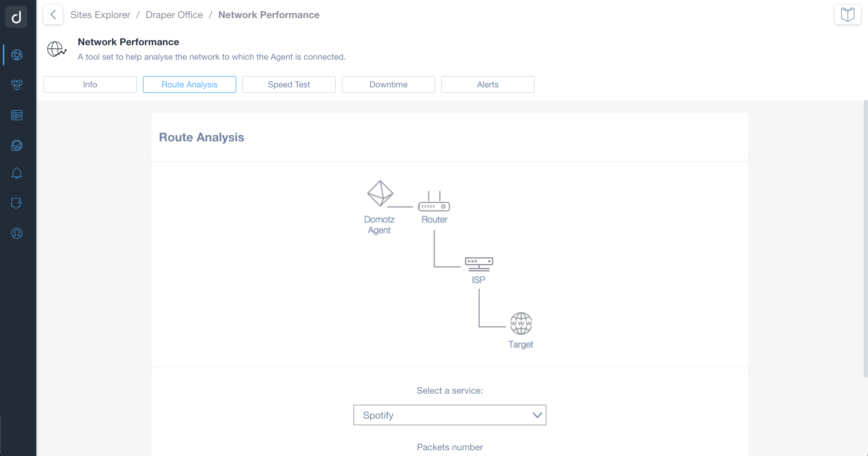Click the back arrow navigation icon
This screenshot has height=456, width=868.
coord(53,14)
